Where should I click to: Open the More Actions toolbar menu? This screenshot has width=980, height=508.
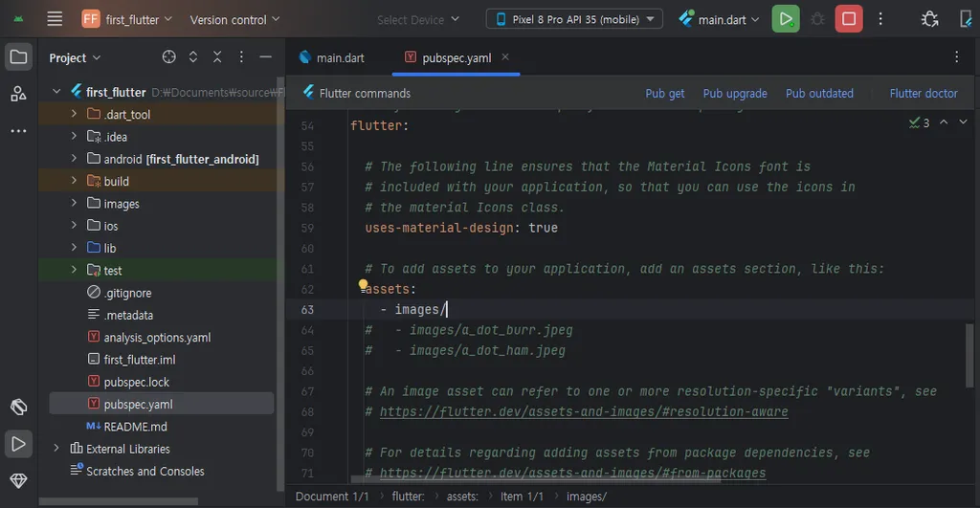(880, 19)
